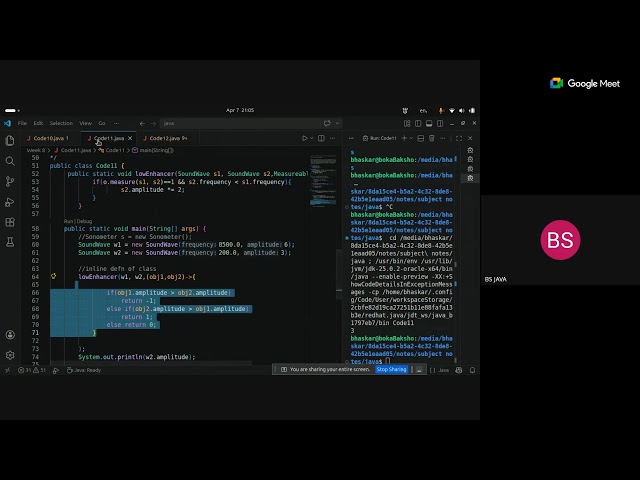
Task: Expand the hidden menu items ellipsis
Action: click(117, 123)
